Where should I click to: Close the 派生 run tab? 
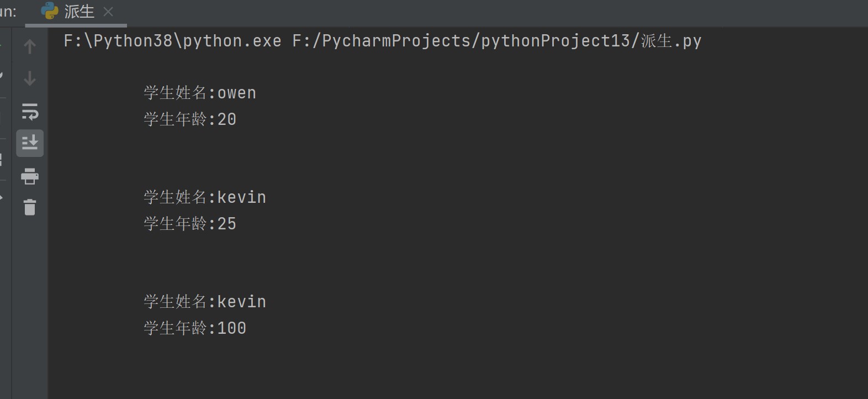tap(108, 12)
